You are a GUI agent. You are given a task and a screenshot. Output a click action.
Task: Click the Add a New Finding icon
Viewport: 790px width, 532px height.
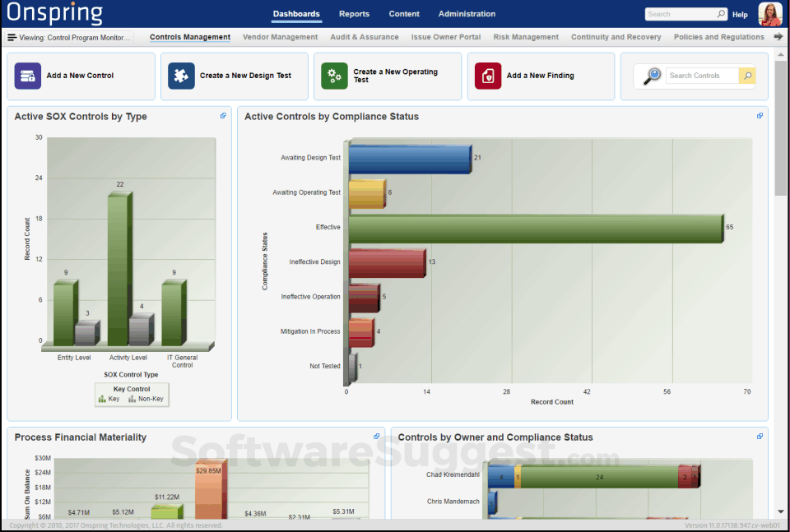(x=488, y=76)
